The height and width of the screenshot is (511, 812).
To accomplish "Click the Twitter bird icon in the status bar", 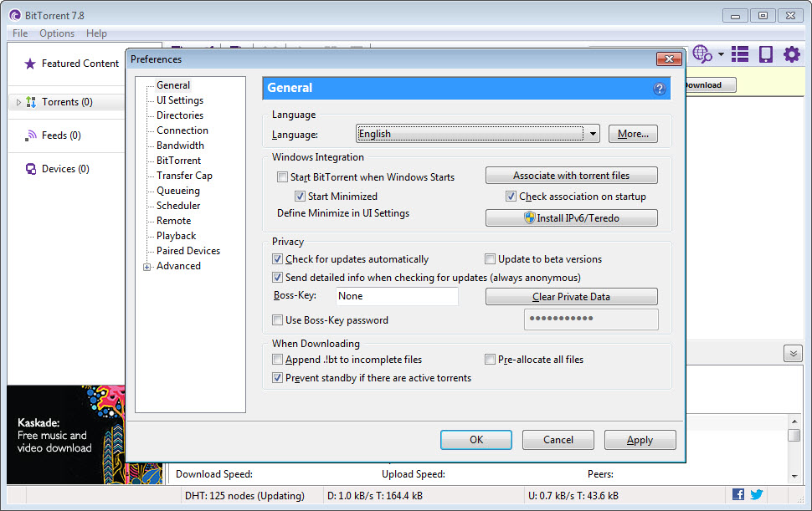I will click(x=757, y=494).
